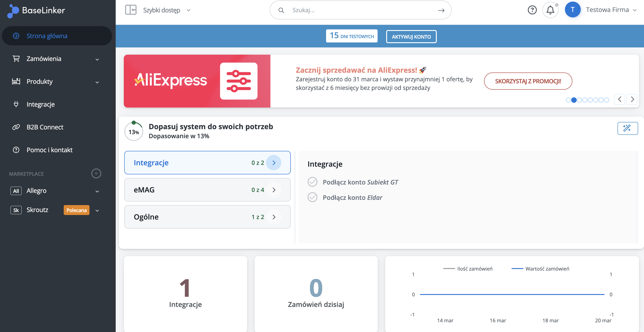Viewport: 644px width, 332px height.
Task: Select the first banner pagination dot
Action: coord(568,100)
